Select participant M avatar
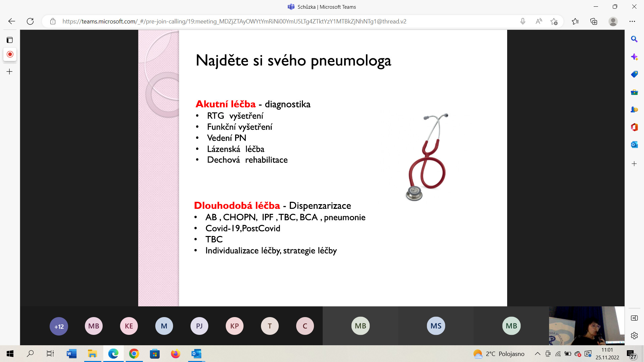The width and height of the screenshot is (644, 362). point(164,326)
